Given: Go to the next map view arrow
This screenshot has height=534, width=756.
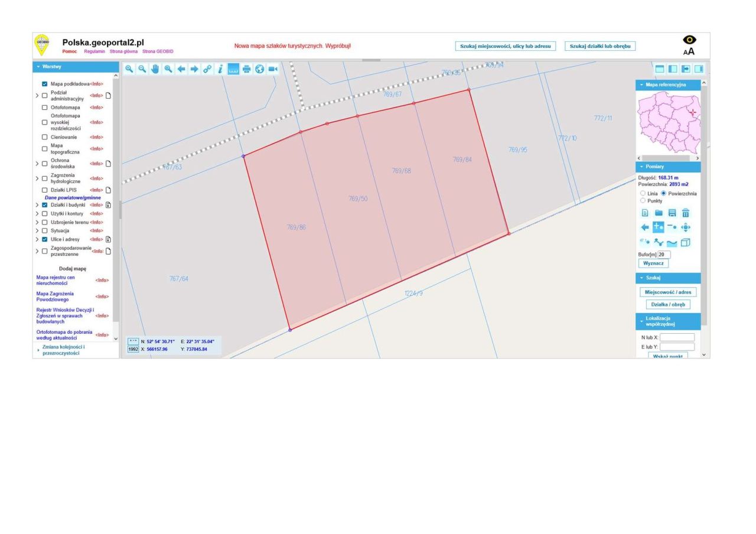Looking at the screenshot, I should [194, 69].
